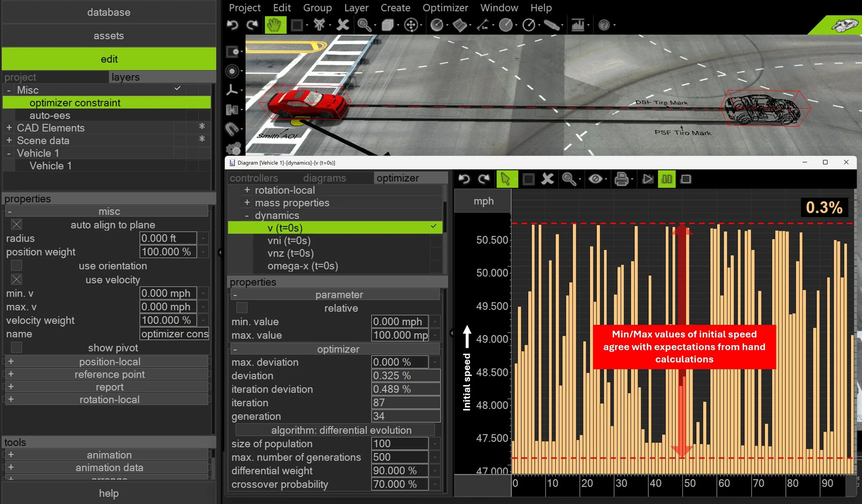Toggle auto align to plane checkbox
This screenshot has width=862, height=504.
(x=17, y=225)
